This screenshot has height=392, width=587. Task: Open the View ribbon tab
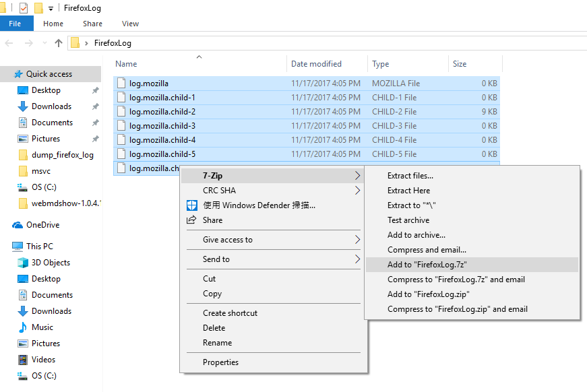coord(130,24)
